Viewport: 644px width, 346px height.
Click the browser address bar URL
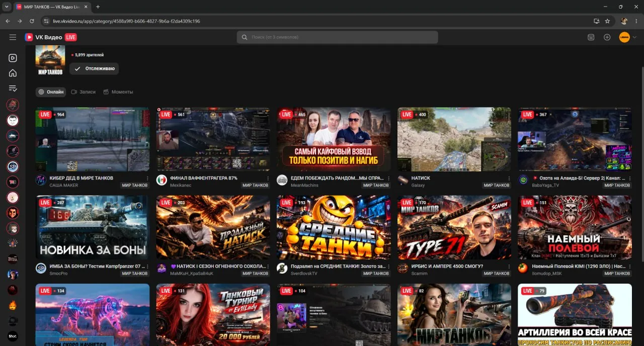click(x=126, y=21)
